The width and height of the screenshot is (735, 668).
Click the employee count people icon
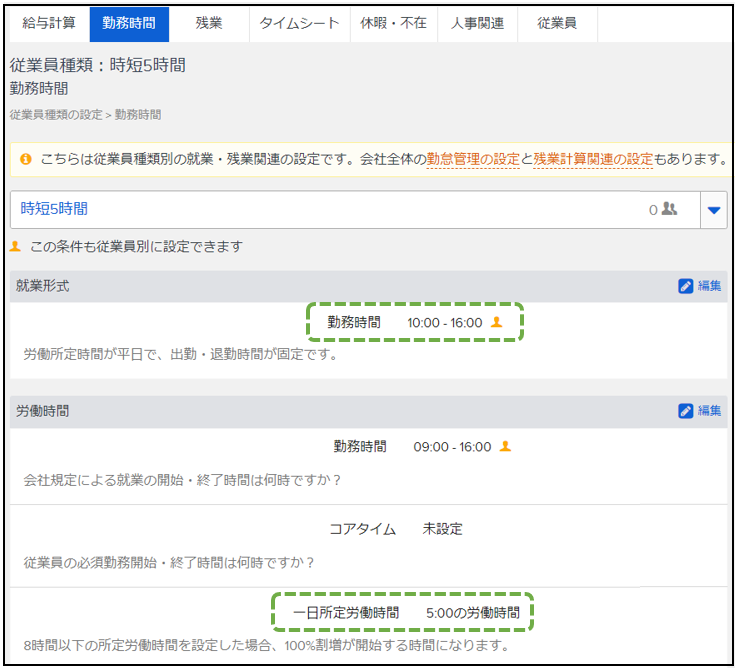(670, 210)
